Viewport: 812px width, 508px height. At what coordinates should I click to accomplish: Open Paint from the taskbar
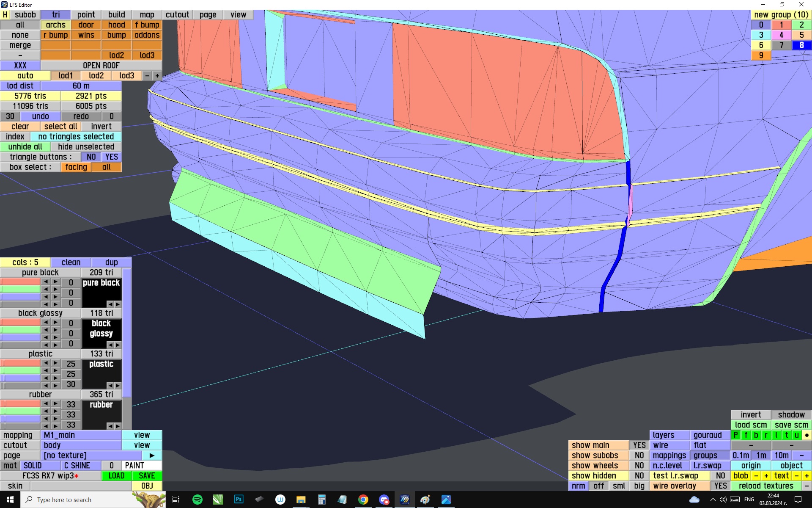(425, 500)
